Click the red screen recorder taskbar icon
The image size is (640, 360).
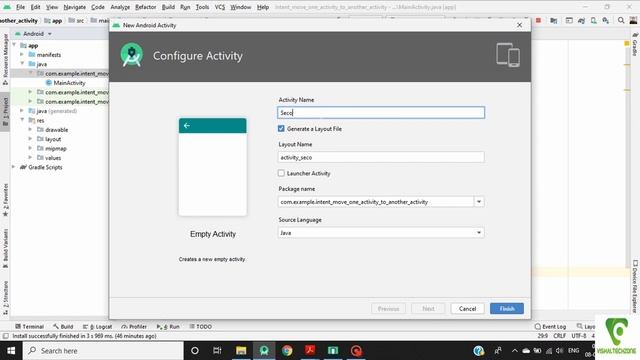tap(356, 351)
